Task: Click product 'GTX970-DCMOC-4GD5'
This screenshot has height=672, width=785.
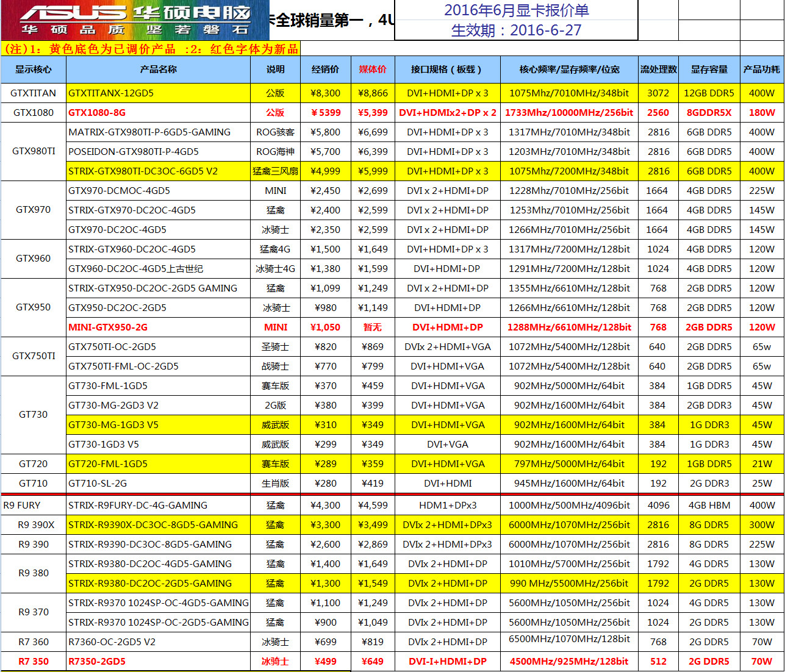Action: (x=159, y=191)
